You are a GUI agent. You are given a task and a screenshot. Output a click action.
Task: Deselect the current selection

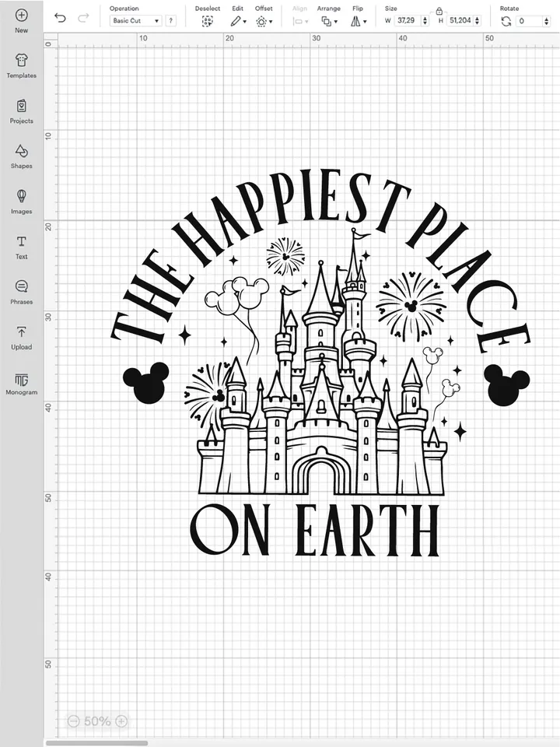click(x=207, y=21)
